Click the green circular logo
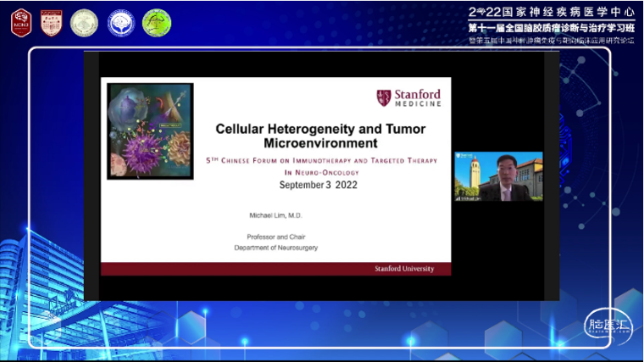This screenshot has width=644, height=362. 157,23
